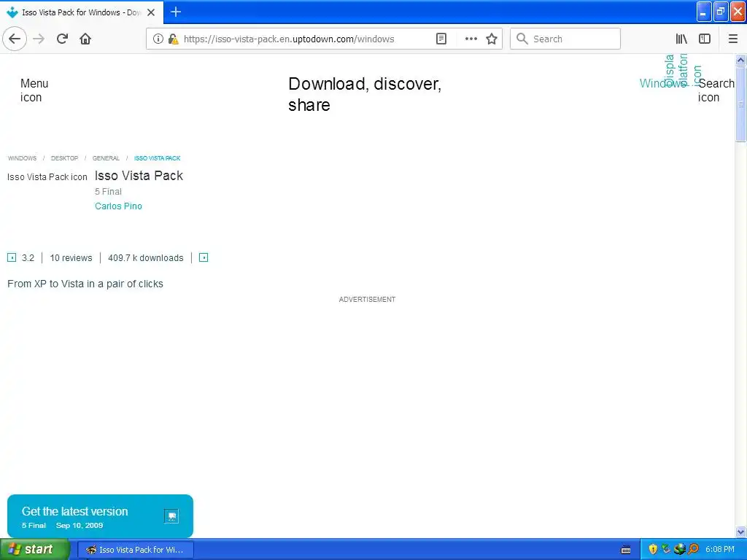The height and width of the screenshot is (560, 747).
Task: Go back to the previous page
Action: click(15, 39)
